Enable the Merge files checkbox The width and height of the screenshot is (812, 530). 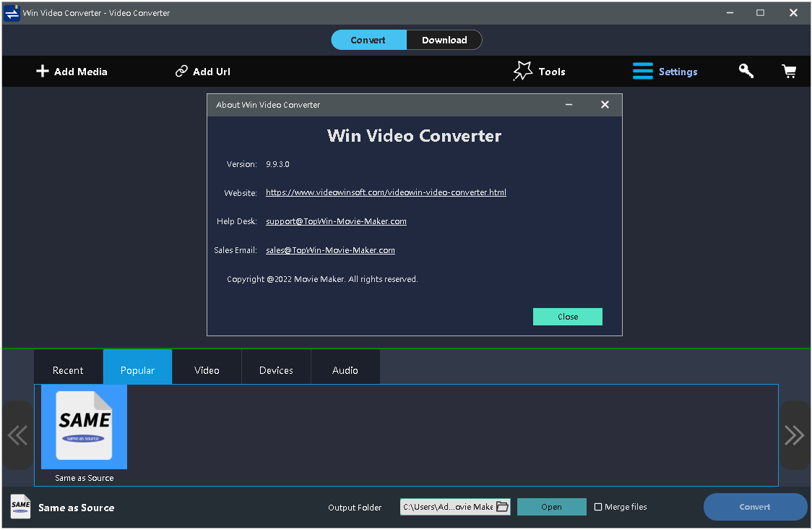point(598,507)
